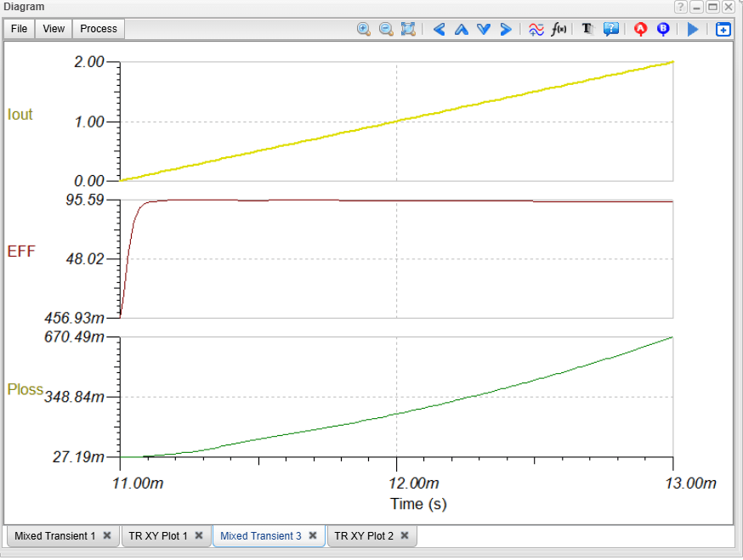This screenshot has width=743, height=560.
Task: Open the add waveform curves icon
Action: (x=536, y=29)
